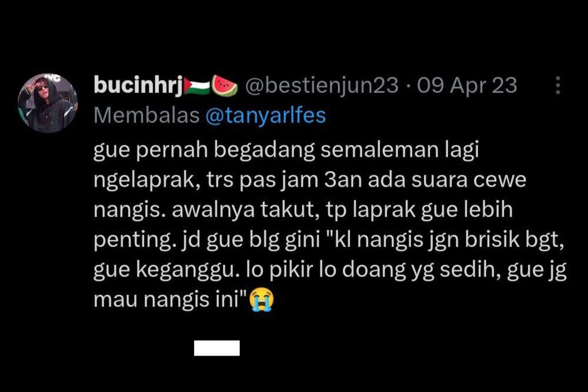The height and width of the screenshot is (392, 588).
Task: Click the watermelon emoji next to username
Action: tap(225, 86)
